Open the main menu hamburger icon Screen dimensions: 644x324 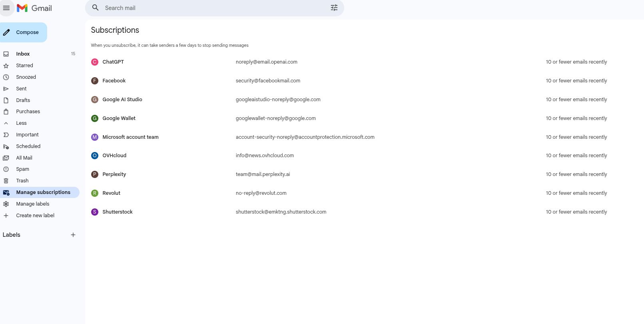(6, 8)
